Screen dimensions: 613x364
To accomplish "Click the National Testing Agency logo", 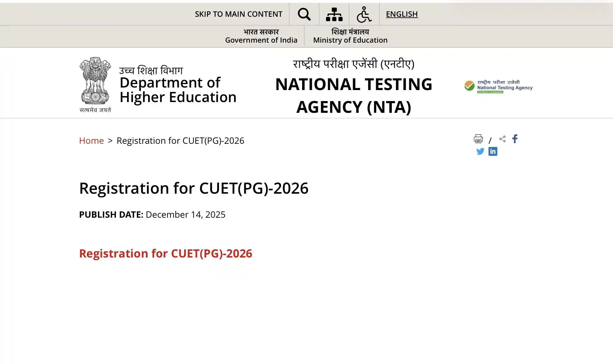I will coord(498,86).
